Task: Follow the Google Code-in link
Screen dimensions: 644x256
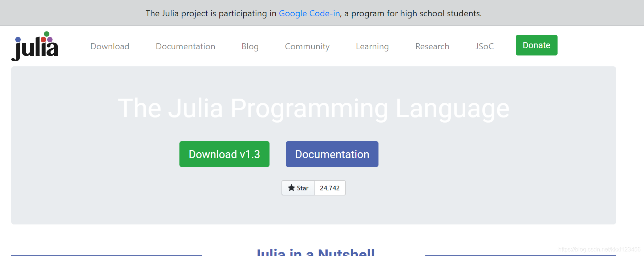Action: [309, 13]
